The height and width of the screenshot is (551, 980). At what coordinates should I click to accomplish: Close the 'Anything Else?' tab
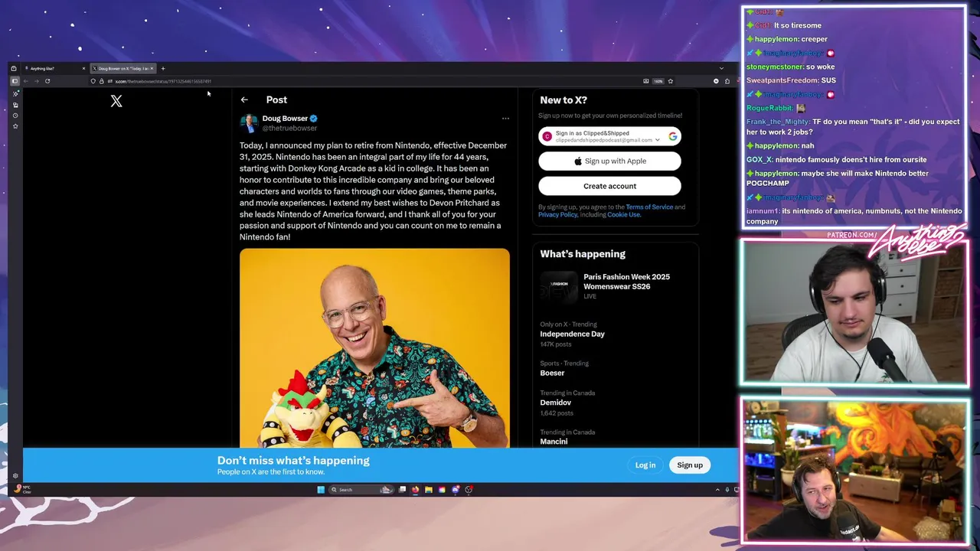[x=83, y=68]
